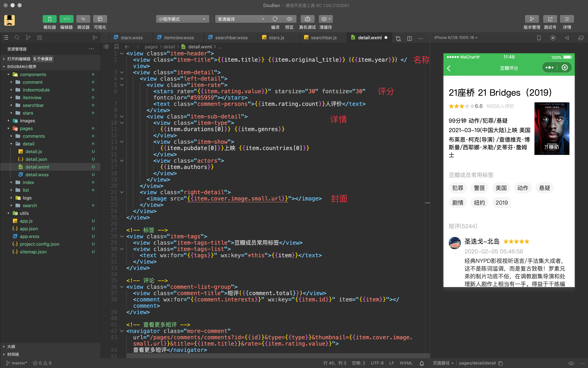Open the iPhone 6/7/8 device dropdown
Image resolution: width=588 pixels, height=368 pixels.
point(456,38)
